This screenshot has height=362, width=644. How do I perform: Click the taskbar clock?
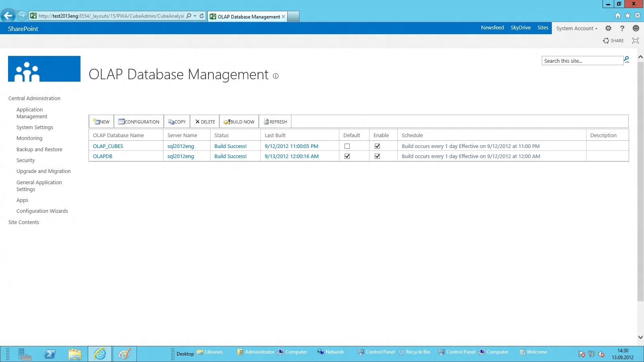623,354
